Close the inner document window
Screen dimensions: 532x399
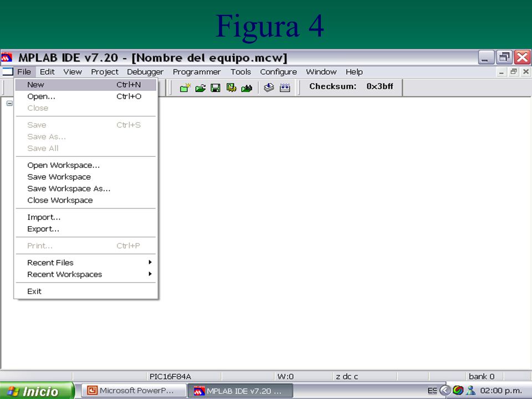pos(526,72)
